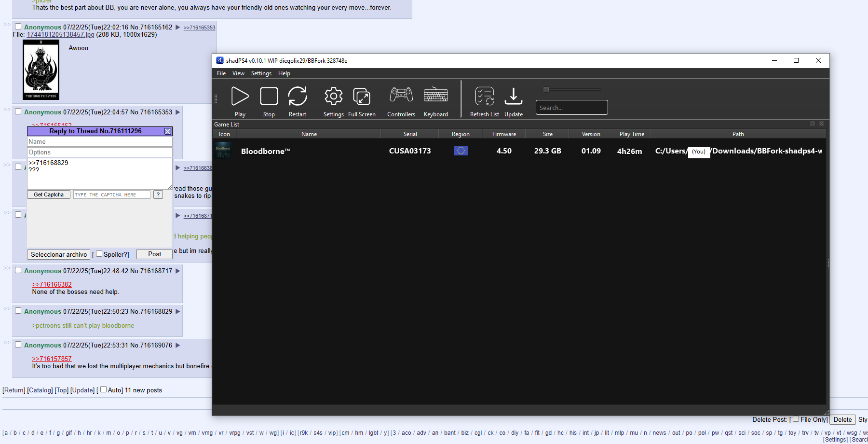Open the View menu in shadPS4
Image resolution: width=868 pixels, height=444 pixels.
click(238, 73)
